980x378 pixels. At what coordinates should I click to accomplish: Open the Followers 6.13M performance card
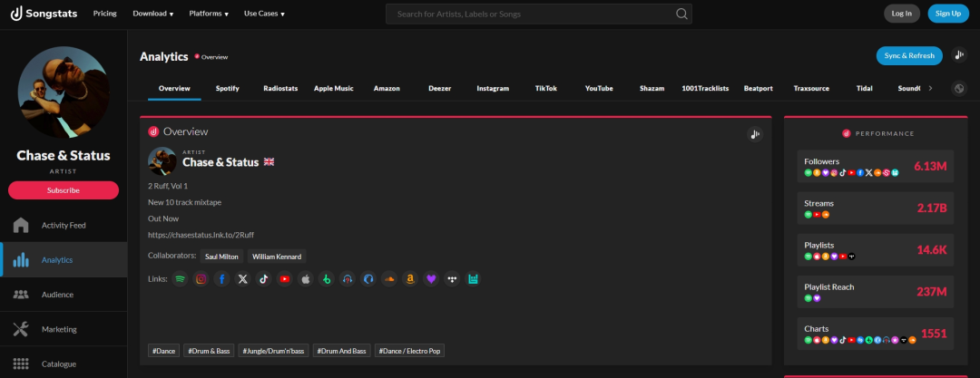[x=875, y=166]
